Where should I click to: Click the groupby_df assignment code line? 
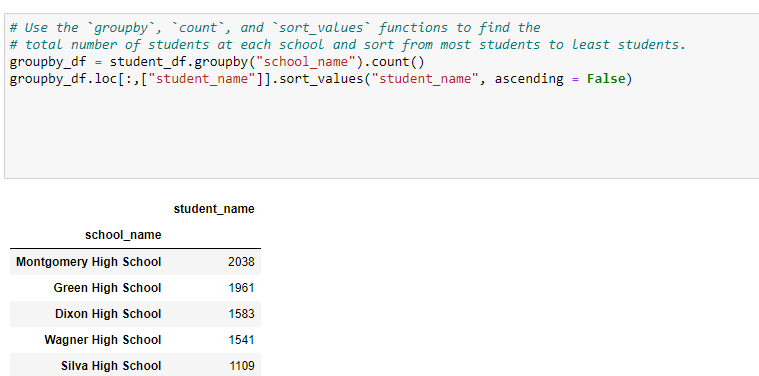coord(217,62)
